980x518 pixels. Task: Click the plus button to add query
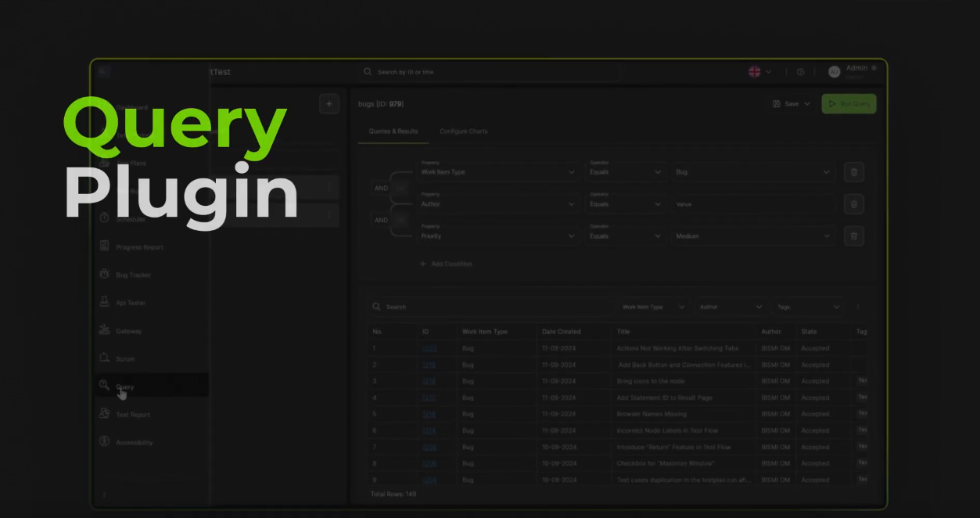coord(328,104)
